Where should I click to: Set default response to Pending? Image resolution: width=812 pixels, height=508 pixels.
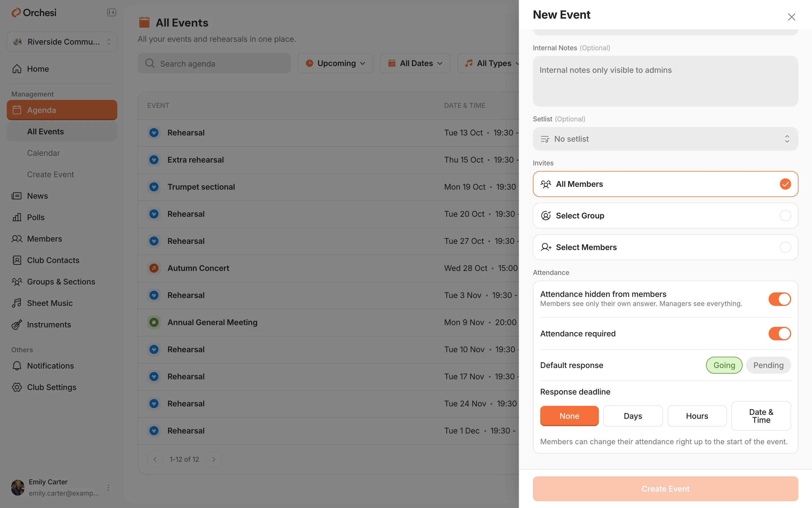pyautogui.click(x=768, y=365)
